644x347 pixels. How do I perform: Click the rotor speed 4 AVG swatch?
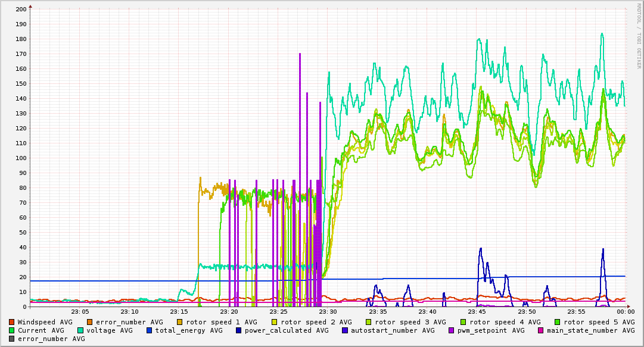463,323
